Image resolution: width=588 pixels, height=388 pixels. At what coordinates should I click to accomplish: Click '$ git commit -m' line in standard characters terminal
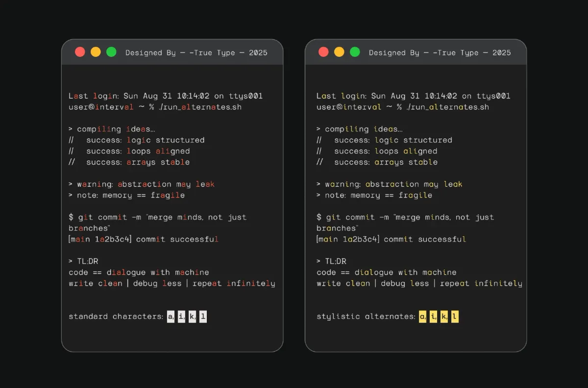click(x=158, y=218)
